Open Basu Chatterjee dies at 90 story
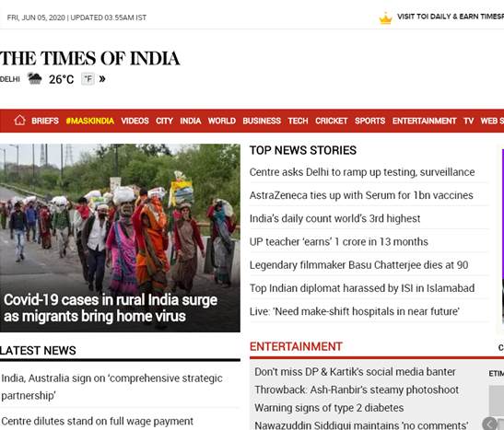This screenshot has height=430, width=504. point(358,265)
